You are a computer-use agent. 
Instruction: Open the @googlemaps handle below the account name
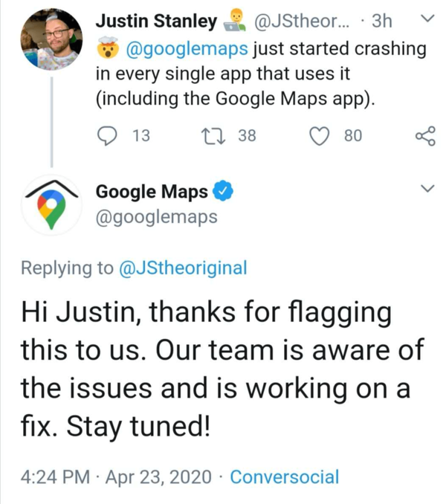pyautogui.click(x=156, y=216)
